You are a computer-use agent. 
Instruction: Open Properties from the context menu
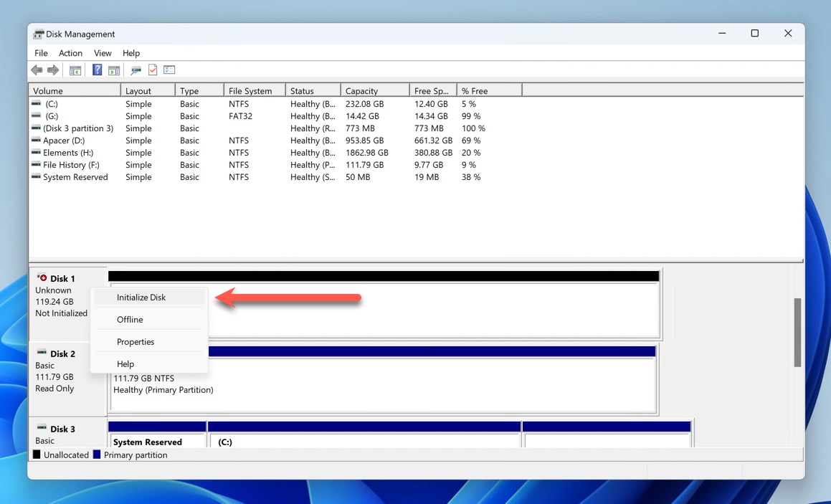click(x=136, y=342)
